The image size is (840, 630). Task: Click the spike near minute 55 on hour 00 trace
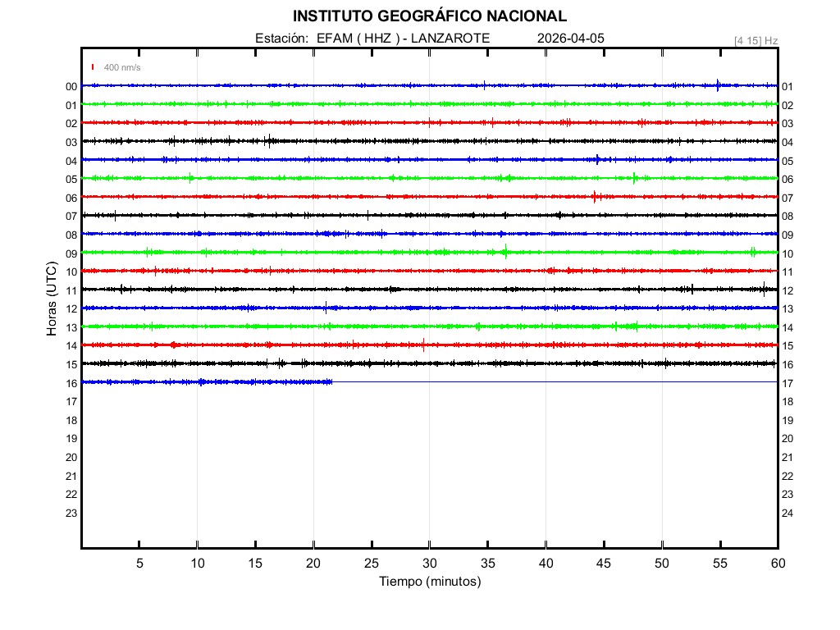pos(718,84)
